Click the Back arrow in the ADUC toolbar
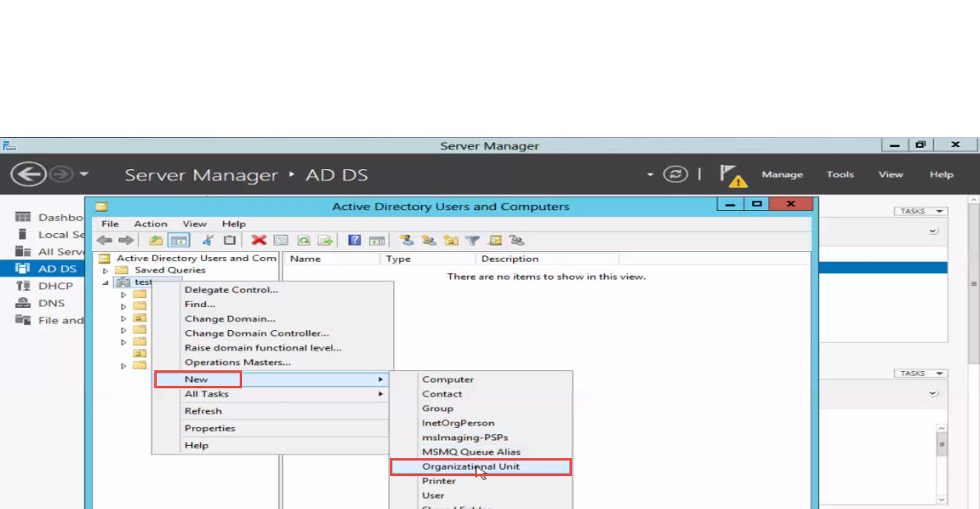The width and height of the screenshot is (980, 509). tap(104, 240)
